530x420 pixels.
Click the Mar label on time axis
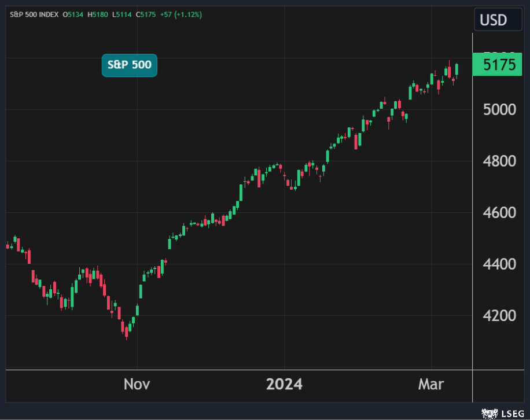click(432, 384)
